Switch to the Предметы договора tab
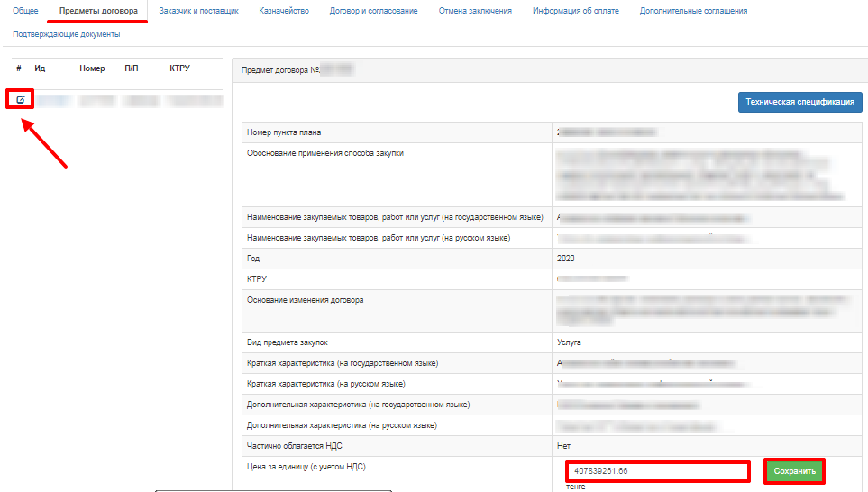868x492 pixels. 98,11
